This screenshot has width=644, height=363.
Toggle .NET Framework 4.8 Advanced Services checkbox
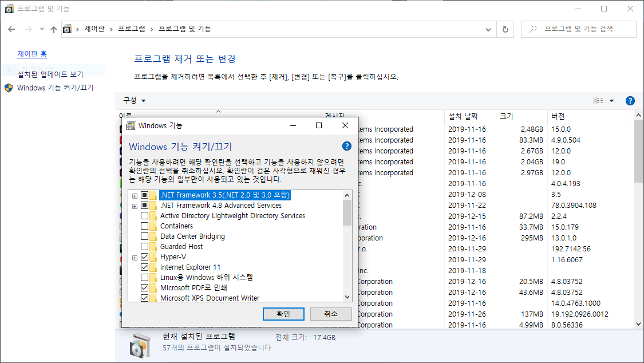coord(145,206)
